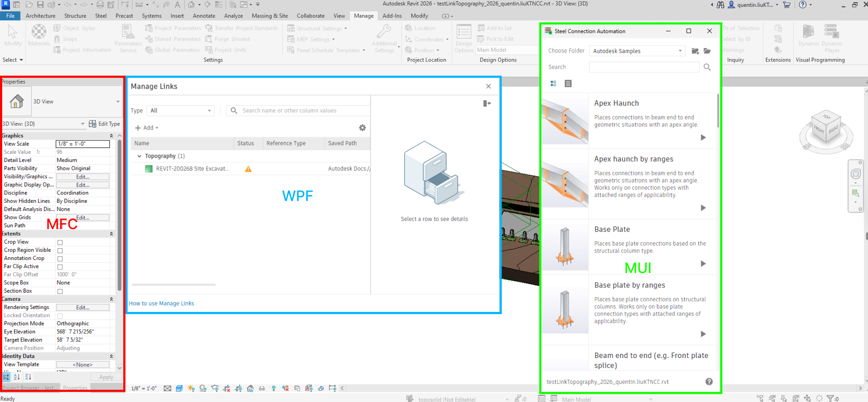
Task: Collapse the Graphics section in Properties
Action: (111, 136)
